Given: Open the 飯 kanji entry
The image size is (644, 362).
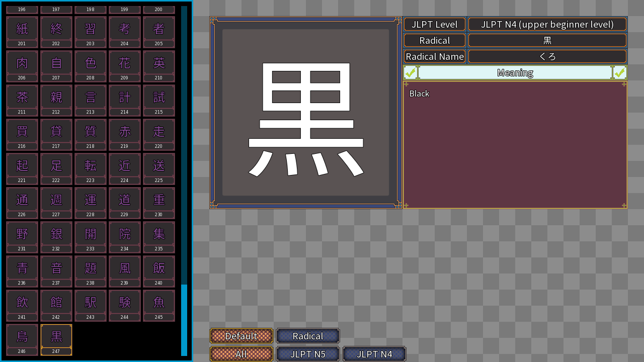Looking at the screenshot, I should [158, 267].
